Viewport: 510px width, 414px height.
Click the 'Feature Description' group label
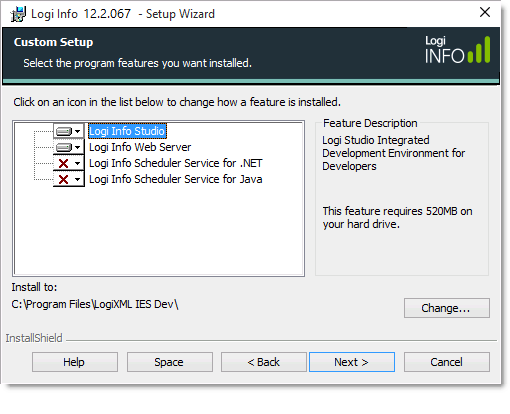(x=370, y=123)
